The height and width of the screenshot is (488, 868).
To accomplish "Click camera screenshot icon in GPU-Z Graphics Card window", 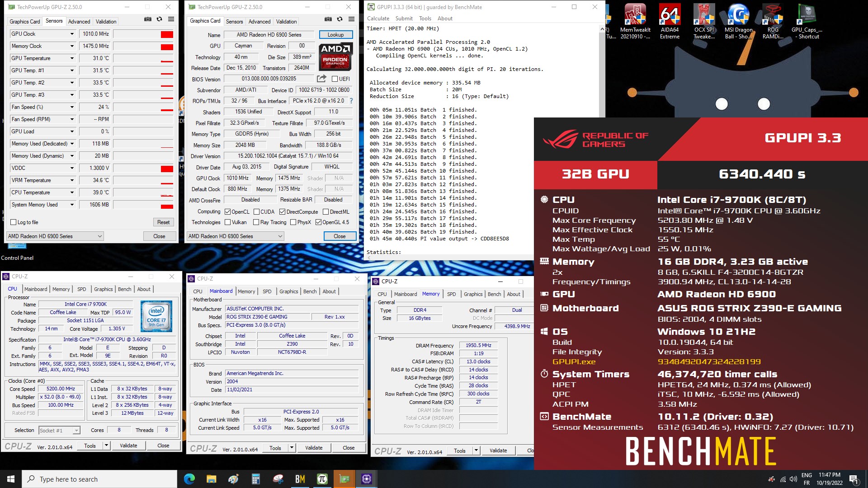I will pyautogui.click(x=328, y=19).
